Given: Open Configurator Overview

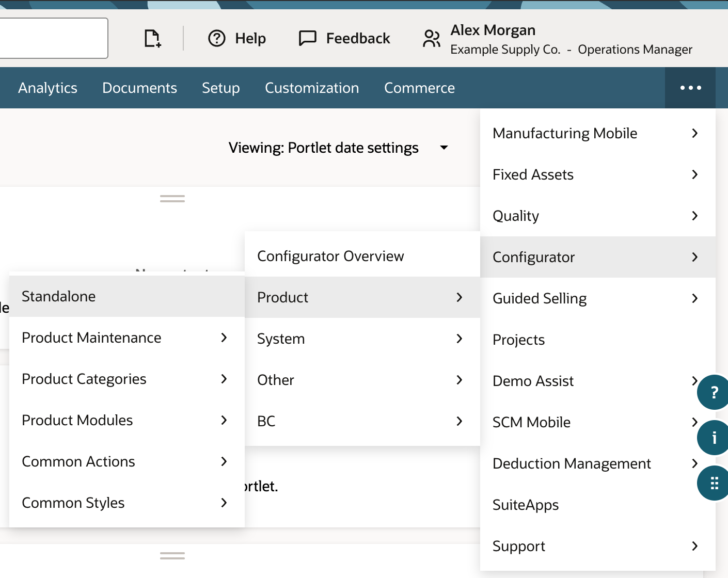Looking at the screenshot, I should tap(362, 256).
